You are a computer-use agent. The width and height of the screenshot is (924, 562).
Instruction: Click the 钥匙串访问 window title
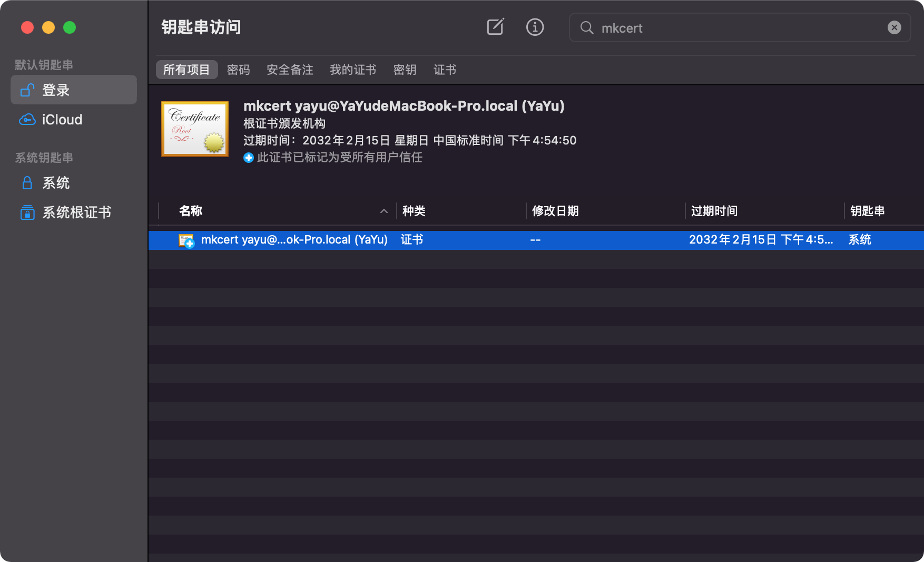201,27
